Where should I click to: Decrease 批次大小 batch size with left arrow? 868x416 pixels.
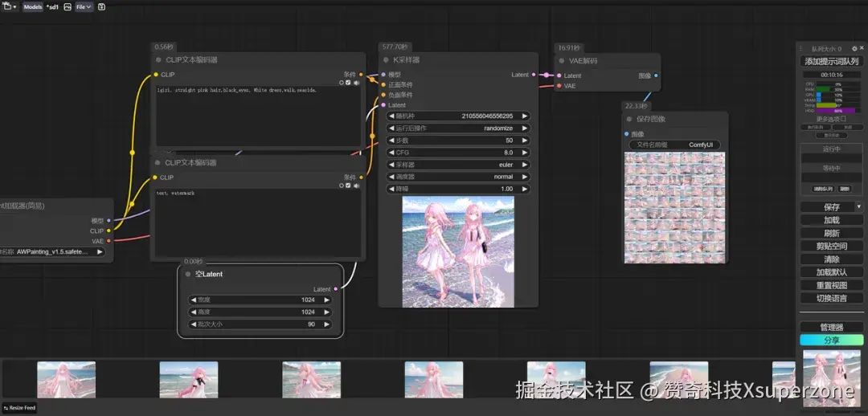[x=194, y=324]
